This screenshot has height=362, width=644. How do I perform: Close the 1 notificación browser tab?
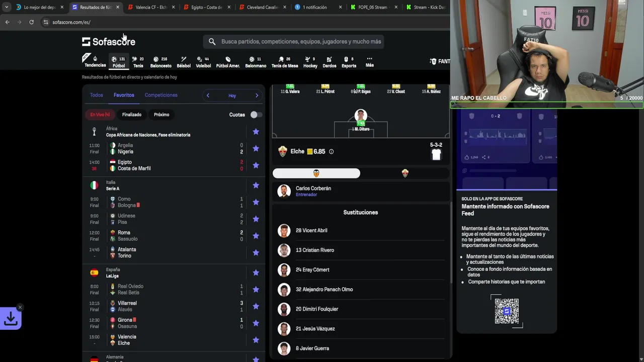tap(340, 7)
